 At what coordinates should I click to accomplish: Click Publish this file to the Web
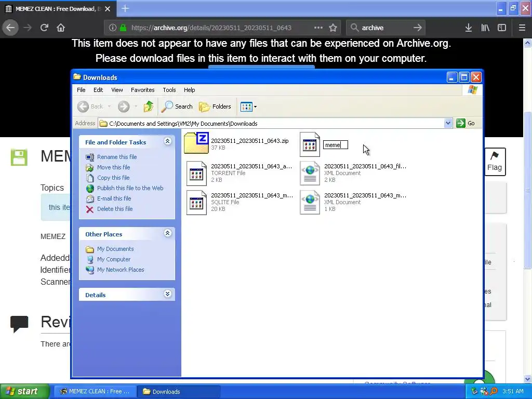click(x=130, y=188)
